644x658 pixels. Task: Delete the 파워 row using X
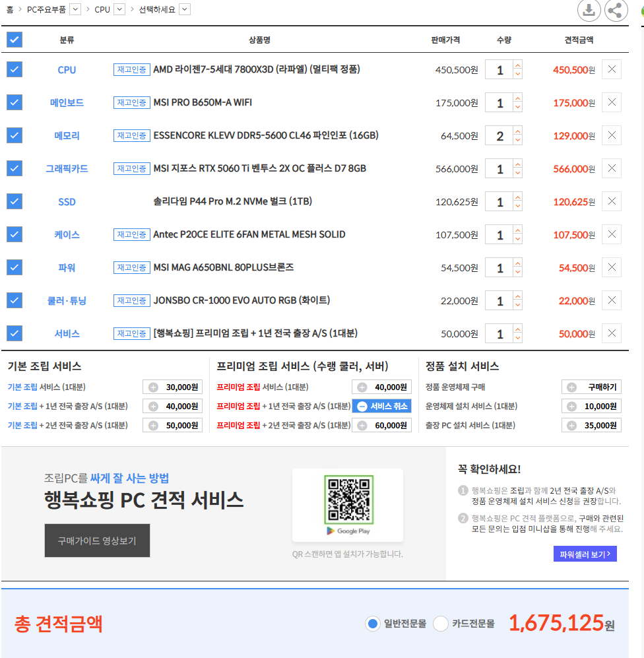612,267
